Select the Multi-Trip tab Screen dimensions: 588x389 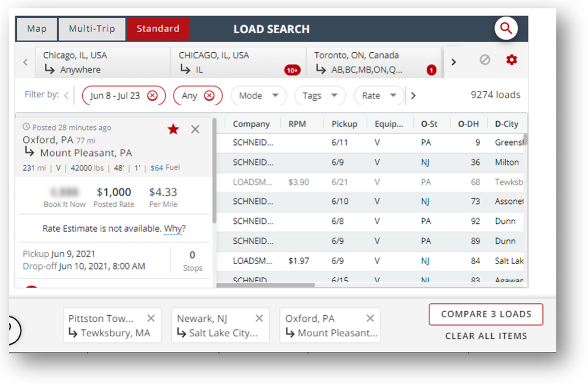coord(92,29)
